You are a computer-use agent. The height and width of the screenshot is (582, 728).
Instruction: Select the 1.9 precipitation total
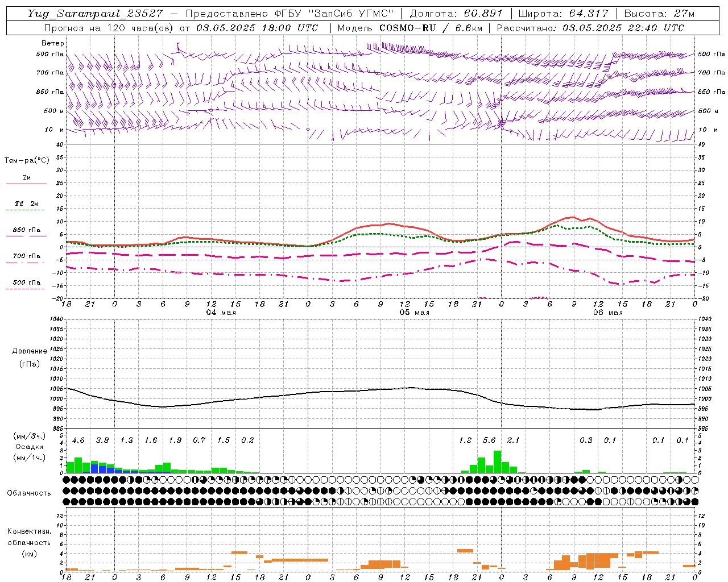pos(175,440)
